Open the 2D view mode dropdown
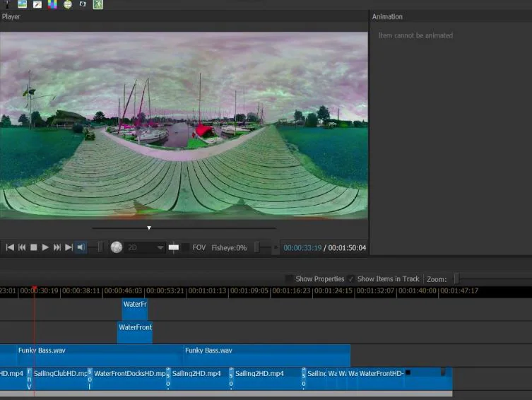Screen dimensions: 532x400 (x=145, y=247)
